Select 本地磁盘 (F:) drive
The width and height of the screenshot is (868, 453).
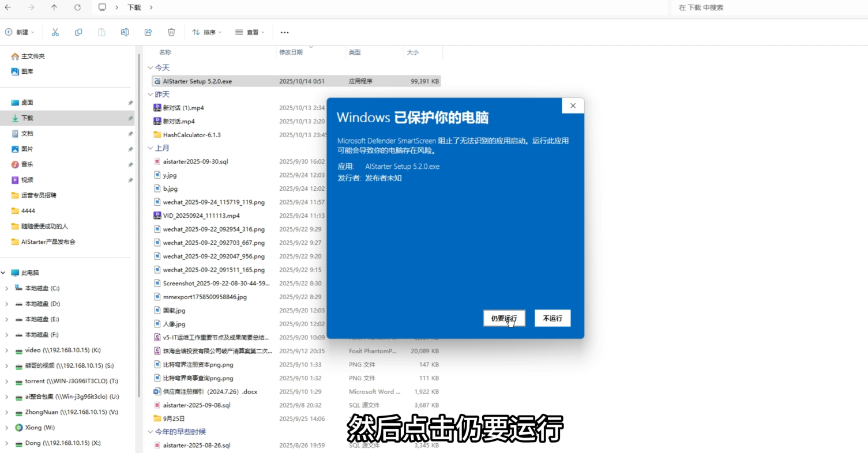click(42, 335)
